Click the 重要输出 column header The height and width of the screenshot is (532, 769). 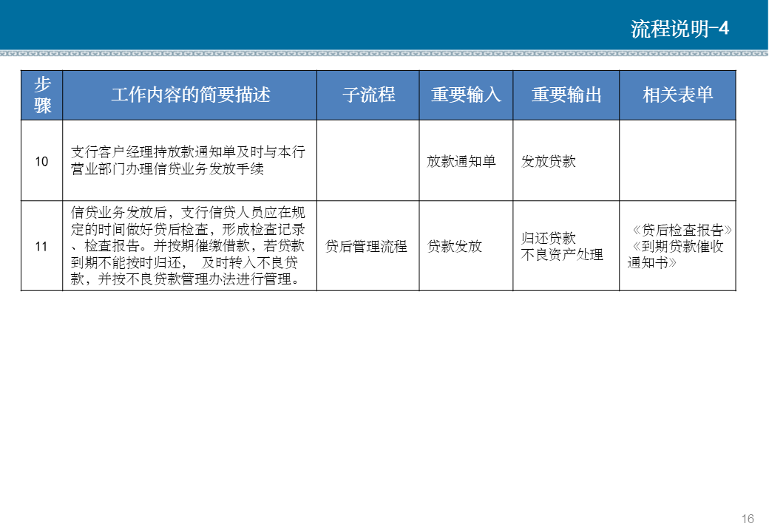click(566, 95)
